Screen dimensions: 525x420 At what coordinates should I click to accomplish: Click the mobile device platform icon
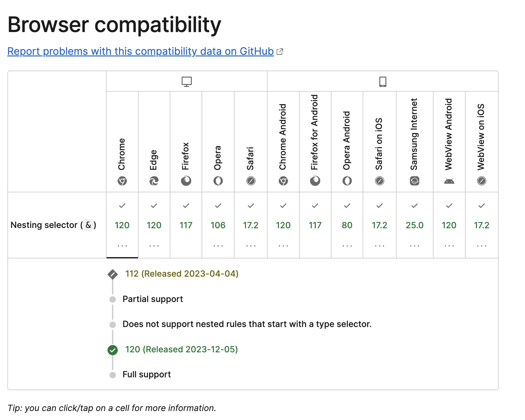point(383,81)
